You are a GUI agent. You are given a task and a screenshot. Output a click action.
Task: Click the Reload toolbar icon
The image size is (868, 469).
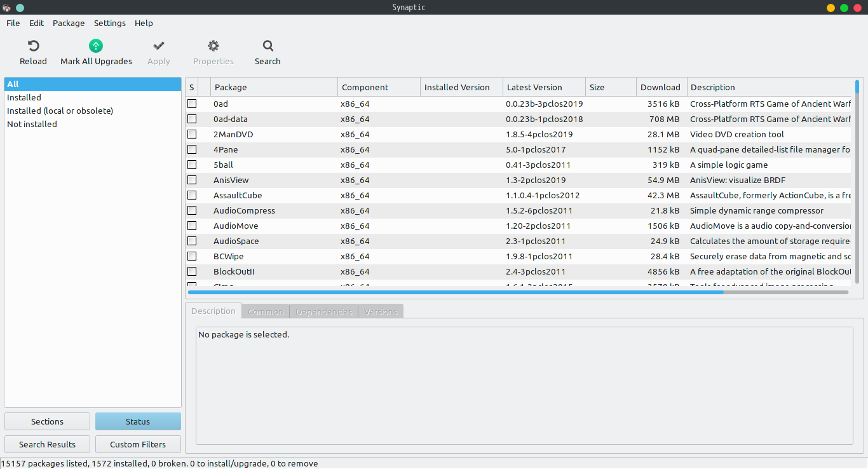point(33,46)
